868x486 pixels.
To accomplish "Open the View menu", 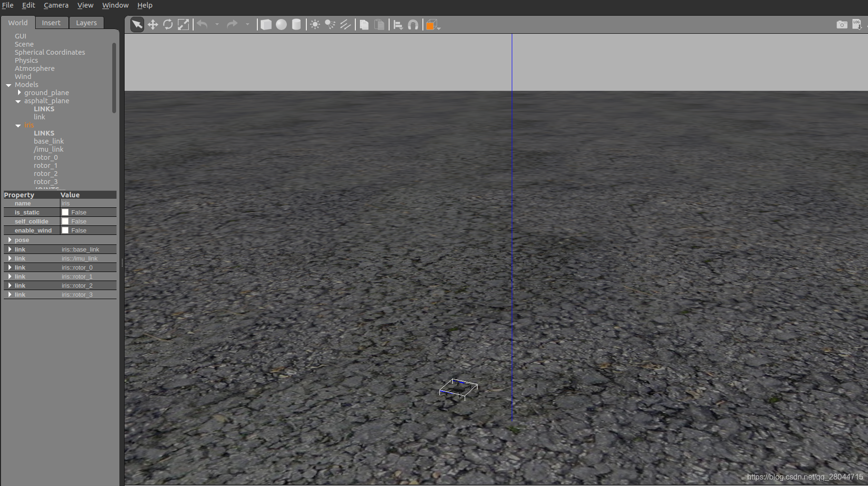I will click(86, 5).
